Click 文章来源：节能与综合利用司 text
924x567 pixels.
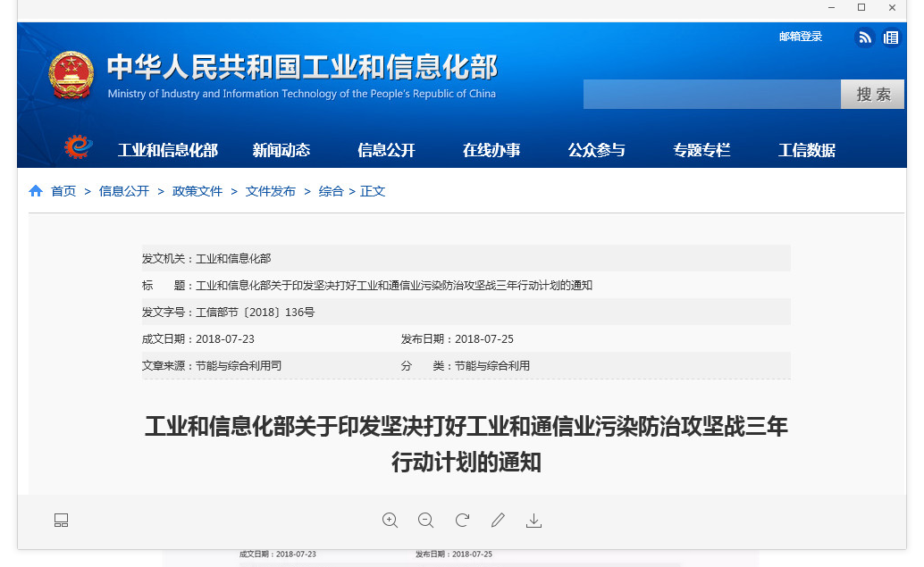coord(212,365)
